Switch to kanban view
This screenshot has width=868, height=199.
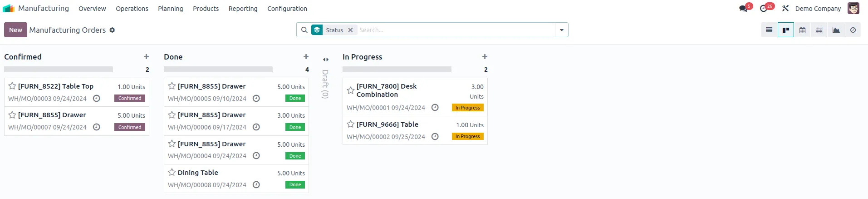click(x=786, y=30)
